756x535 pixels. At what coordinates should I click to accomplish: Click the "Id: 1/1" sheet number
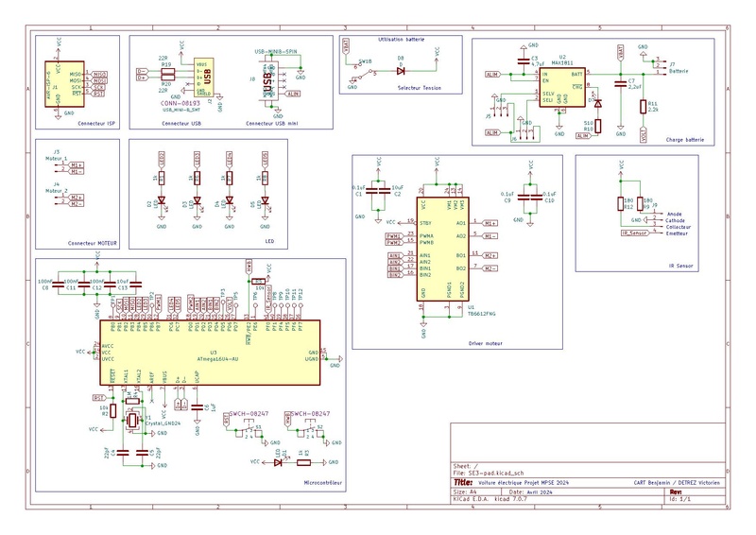[680, 499]
